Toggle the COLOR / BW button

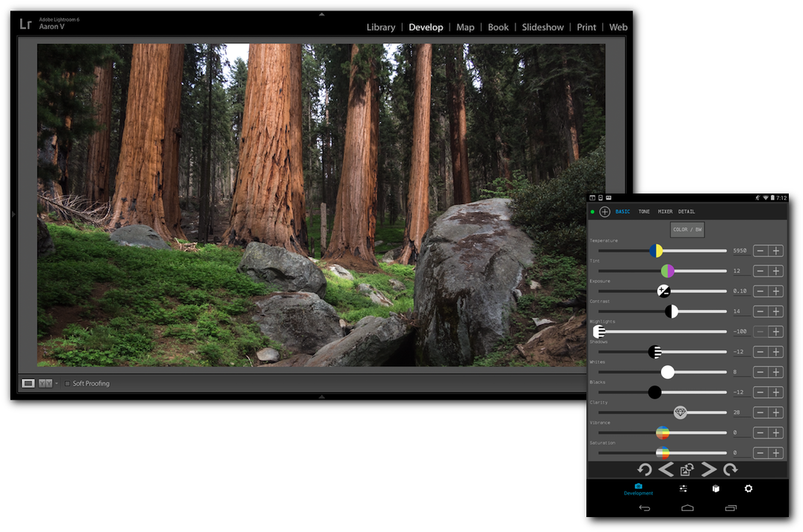pos(687,230)
